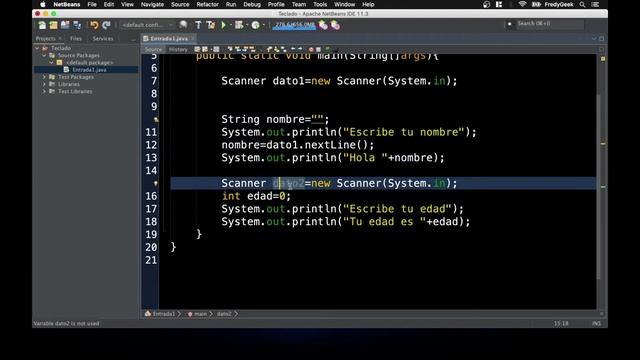
Task: Click dato2 in the breadcrumb bar
Action: pos(224,314)
